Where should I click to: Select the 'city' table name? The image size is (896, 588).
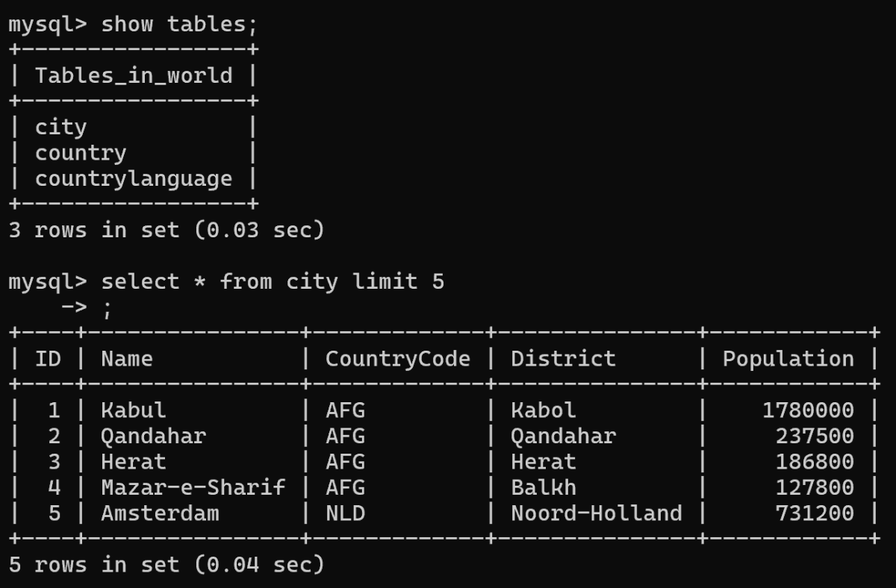[60, 128]
